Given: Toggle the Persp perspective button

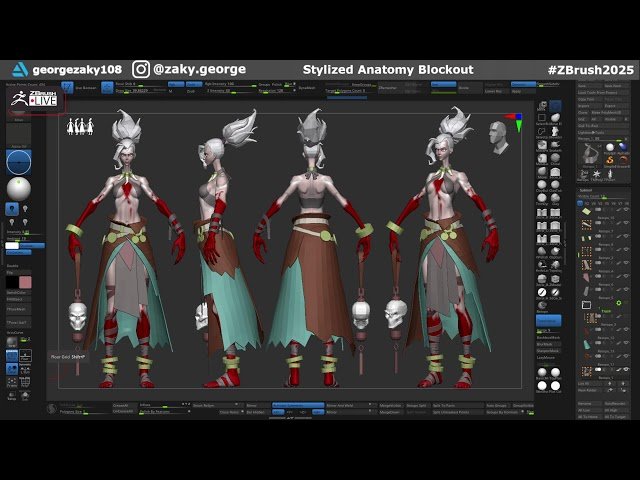Looking at the screenshot, I should (x=12, y=356).
